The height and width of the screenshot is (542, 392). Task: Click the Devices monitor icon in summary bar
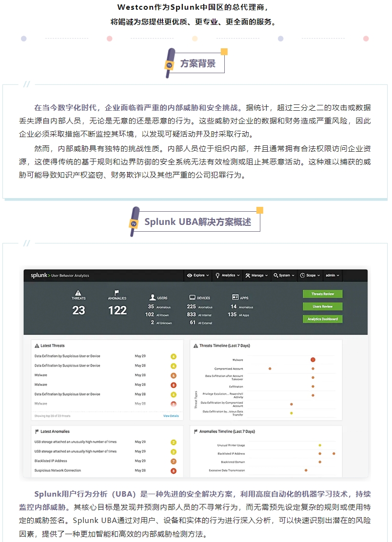point(193,297)
